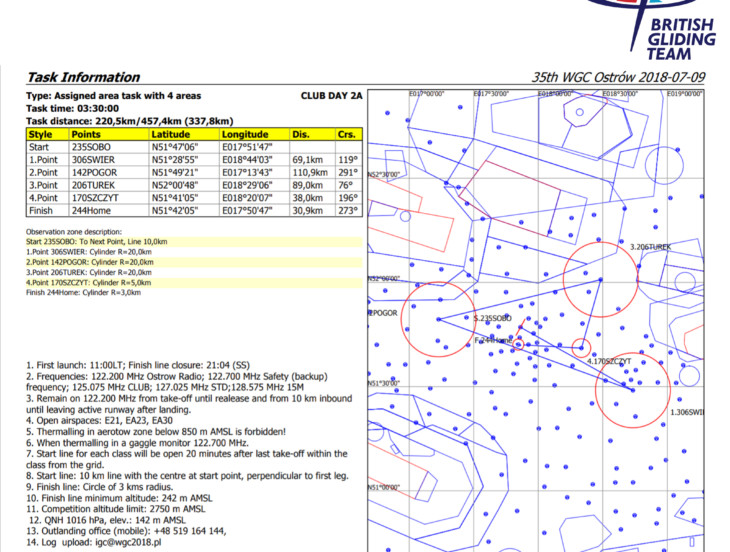Click the 306SWIER cell in Points column
This screenshot has width=730, height=552.
pos(93,159)
